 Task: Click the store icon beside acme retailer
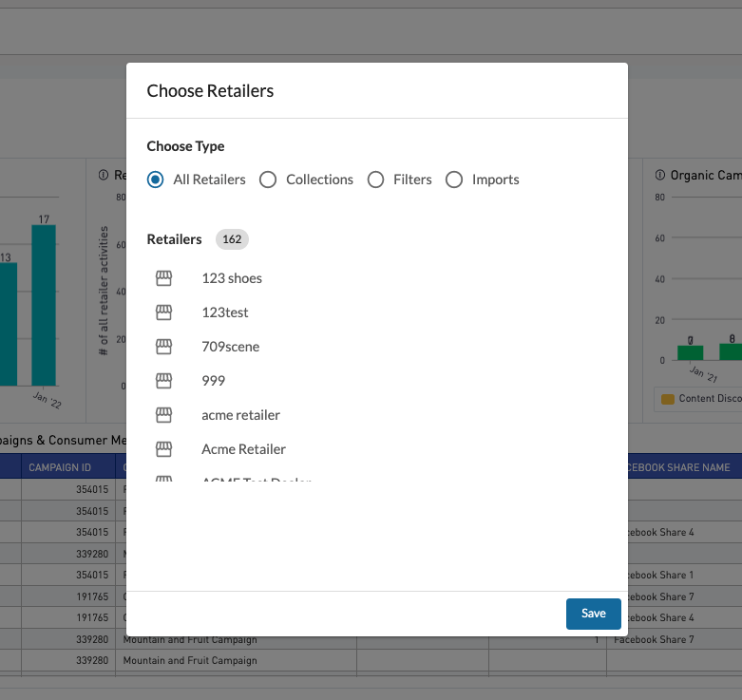coord(163,415)
